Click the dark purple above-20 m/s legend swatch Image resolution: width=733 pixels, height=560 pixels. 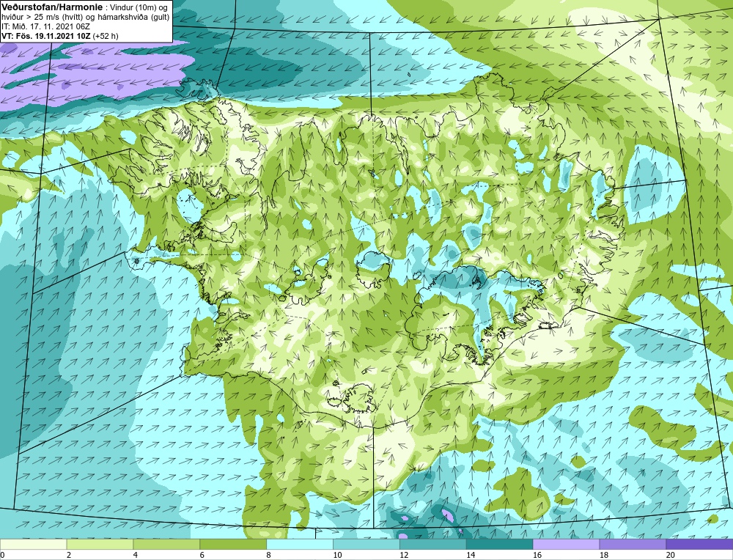[x=699, y=544]
